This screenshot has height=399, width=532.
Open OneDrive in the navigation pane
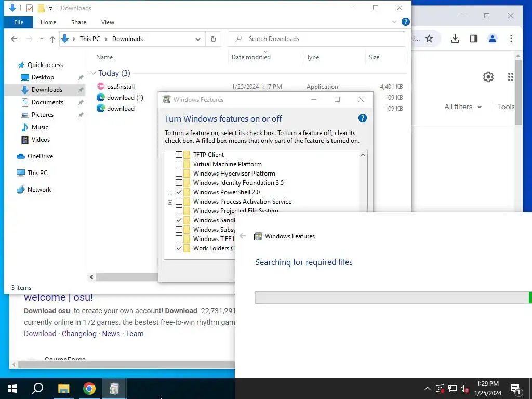[x=40, y=156]
